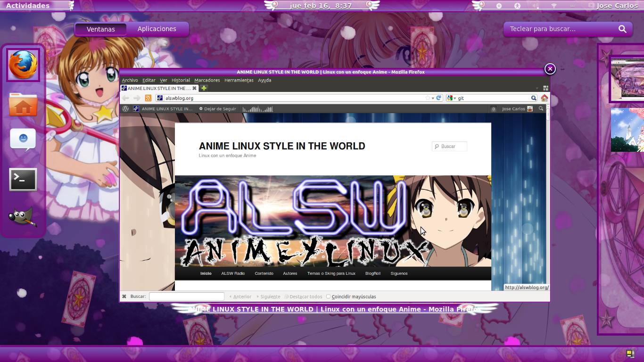
Task: Launch GIMP from the dash
Action: [22, 217]
